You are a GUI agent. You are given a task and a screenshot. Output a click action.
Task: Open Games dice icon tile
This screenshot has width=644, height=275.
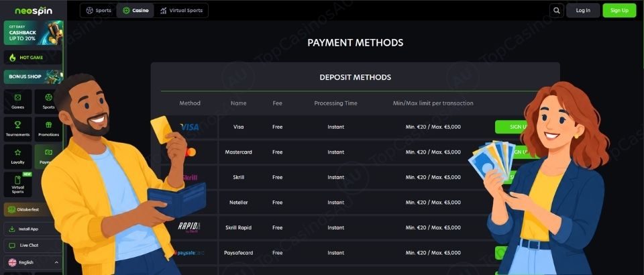(17, 101)
